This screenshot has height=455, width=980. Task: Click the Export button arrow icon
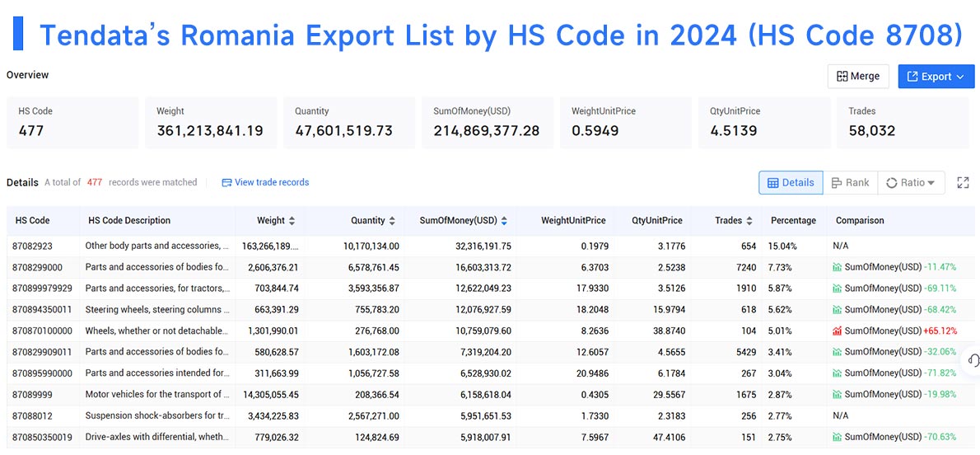click(x=960, y=77)
